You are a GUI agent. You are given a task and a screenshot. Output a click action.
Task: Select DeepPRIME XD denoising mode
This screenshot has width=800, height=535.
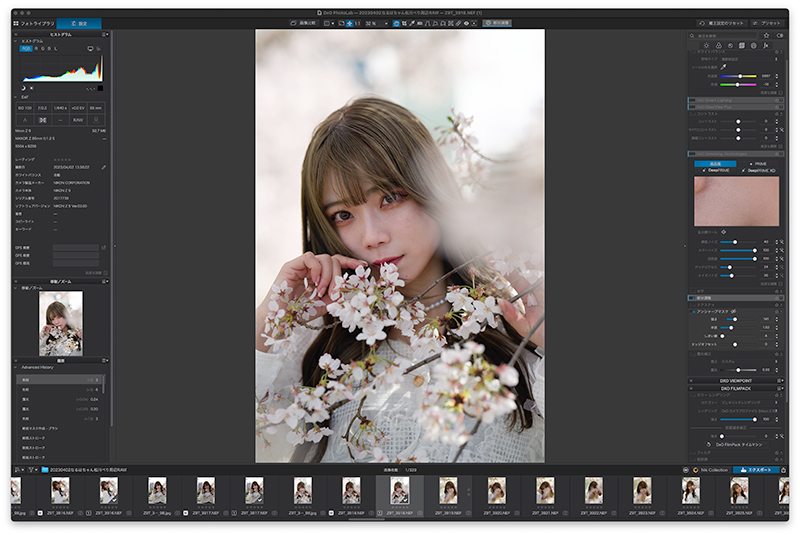point(758,170)
